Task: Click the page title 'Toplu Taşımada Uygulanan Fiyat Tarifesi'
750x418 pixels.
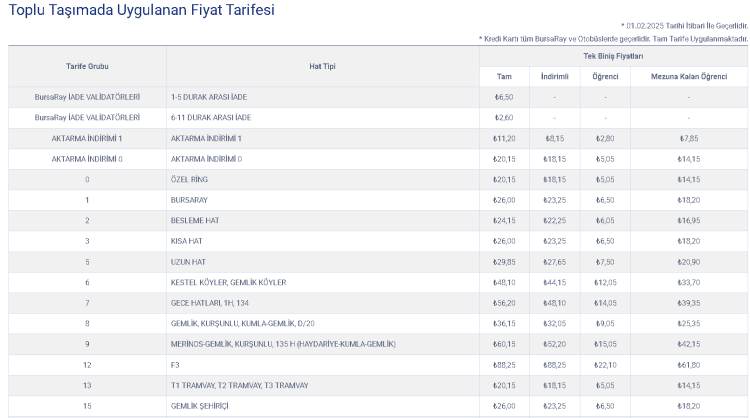Action: click(x=141, y=11)
